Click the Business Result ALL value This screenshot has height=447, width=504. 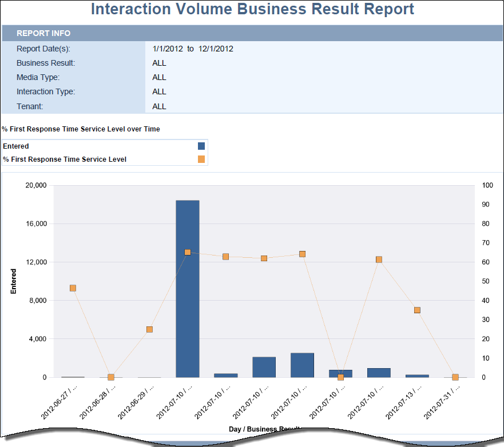[159, 63]
